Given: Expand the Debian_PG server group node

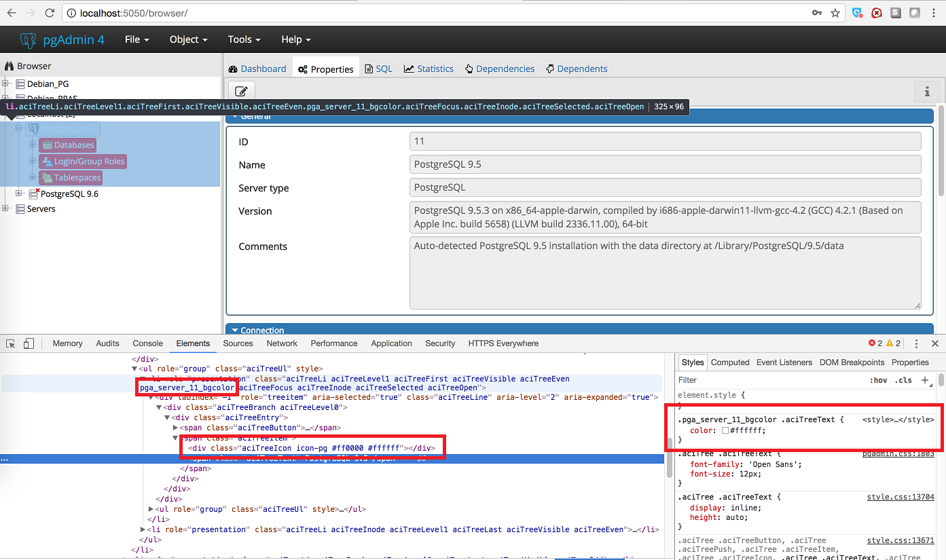Looking at the screenshot, I should pos(6,83).
